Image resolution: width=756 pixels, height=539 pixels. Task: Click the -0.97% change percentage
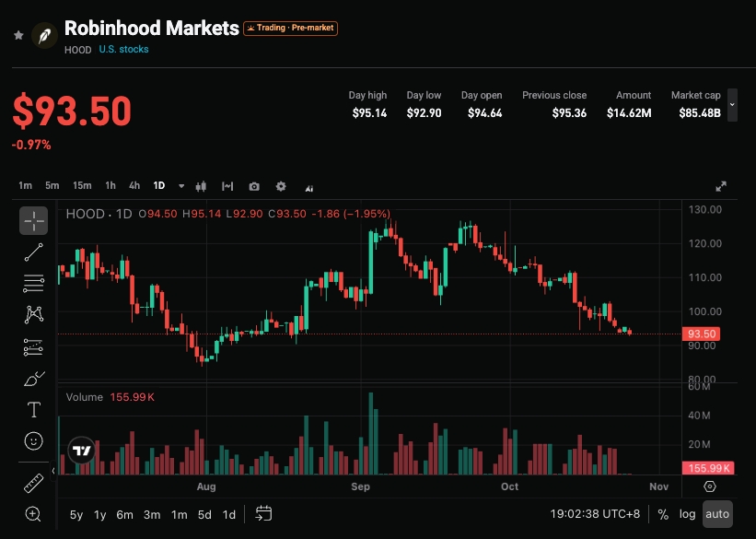[31, 145]
